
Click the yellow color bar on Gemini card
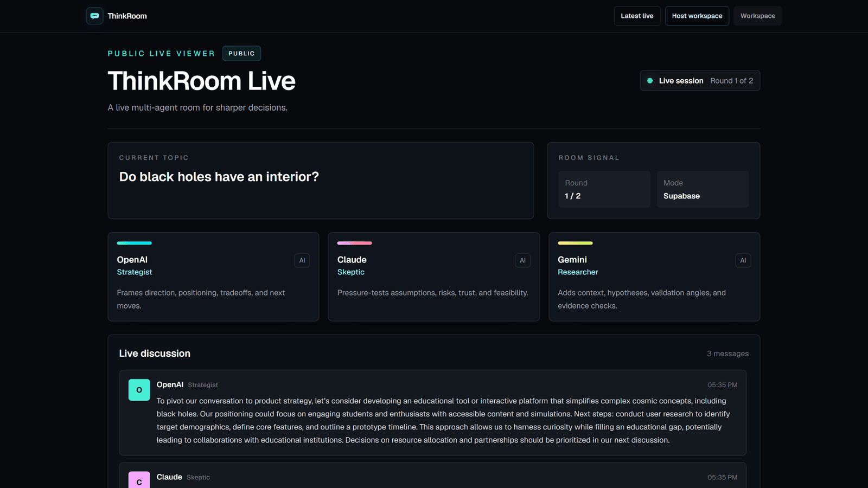pos(575,243)
